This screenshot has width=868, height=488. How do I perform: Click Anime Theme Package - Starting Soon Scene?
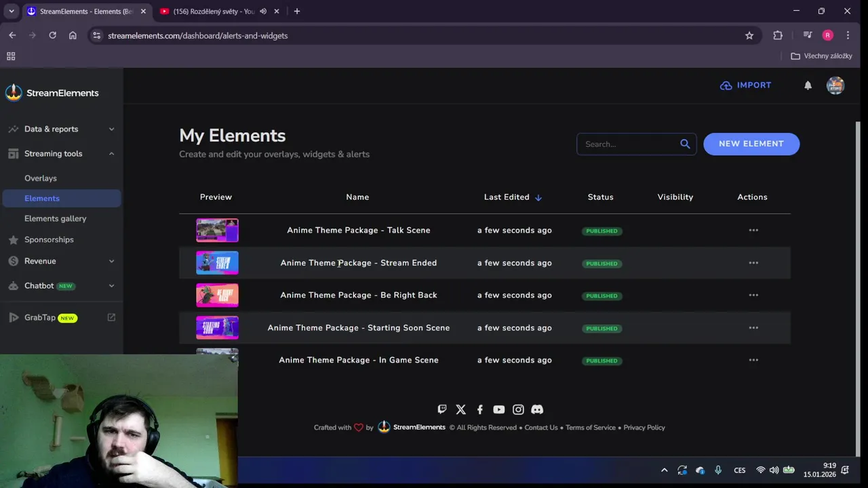pyautogui.click(x=359, y=328)
